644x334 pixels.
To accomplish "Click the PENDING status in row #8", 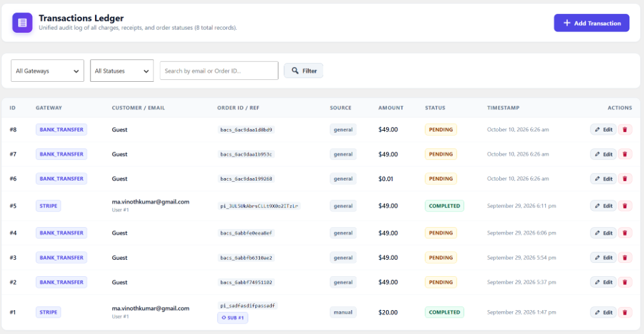I will tap(441, 130).
